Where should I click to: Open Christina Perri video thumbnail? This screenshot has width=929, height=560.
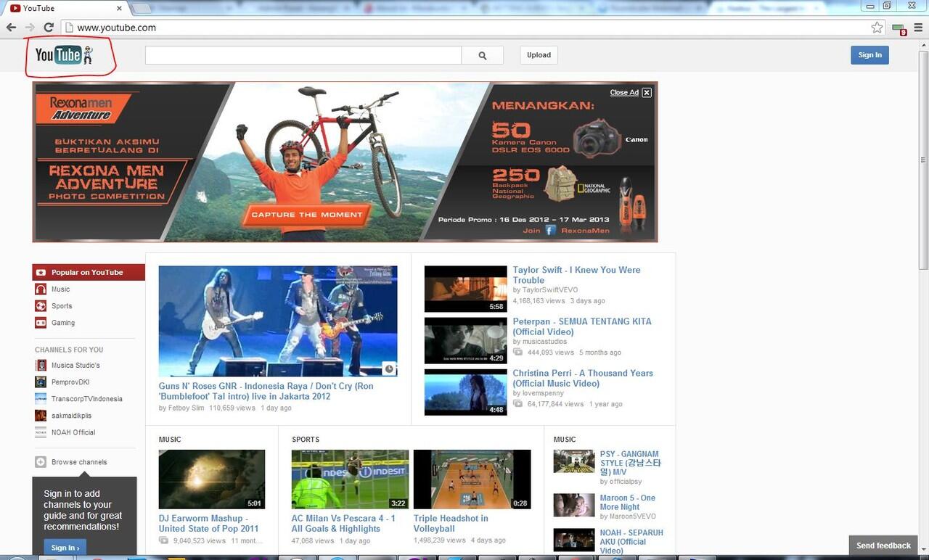(465, 392)
